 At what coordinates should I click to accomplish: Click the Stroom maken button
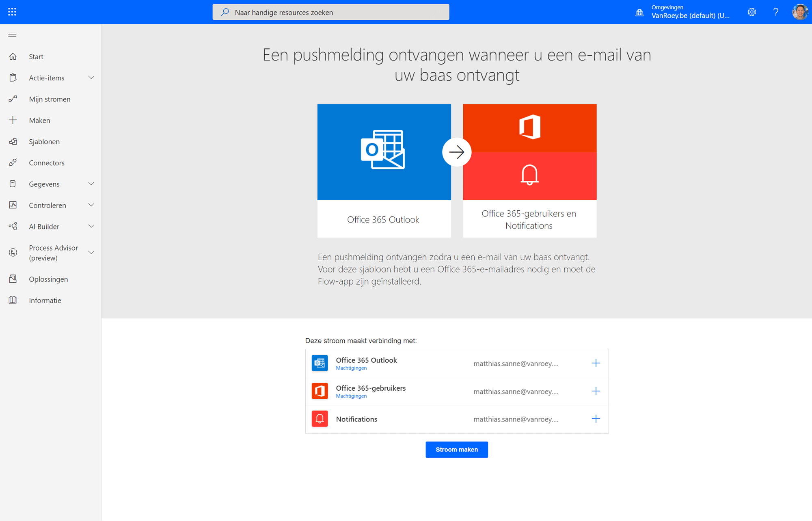(x=457, y=450)
